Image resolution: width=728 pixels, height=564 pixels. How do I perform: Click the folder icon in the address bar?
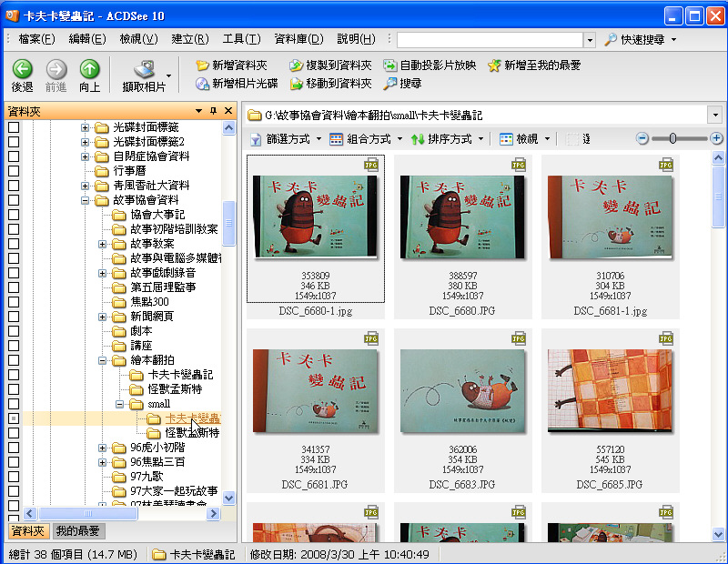tap(254, 115)
